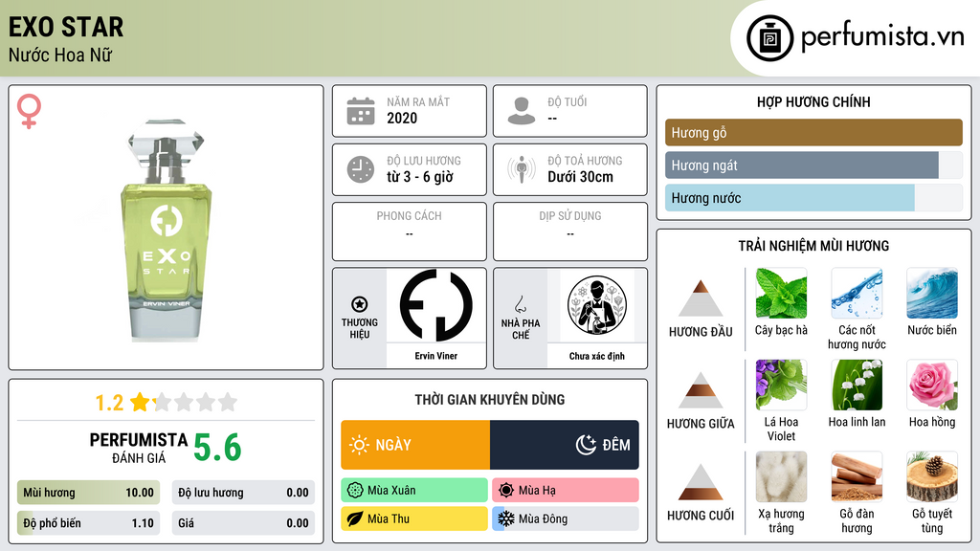Click the Các nốt hương nước image
Screen dimensions: 980x551
pos(857,294)
